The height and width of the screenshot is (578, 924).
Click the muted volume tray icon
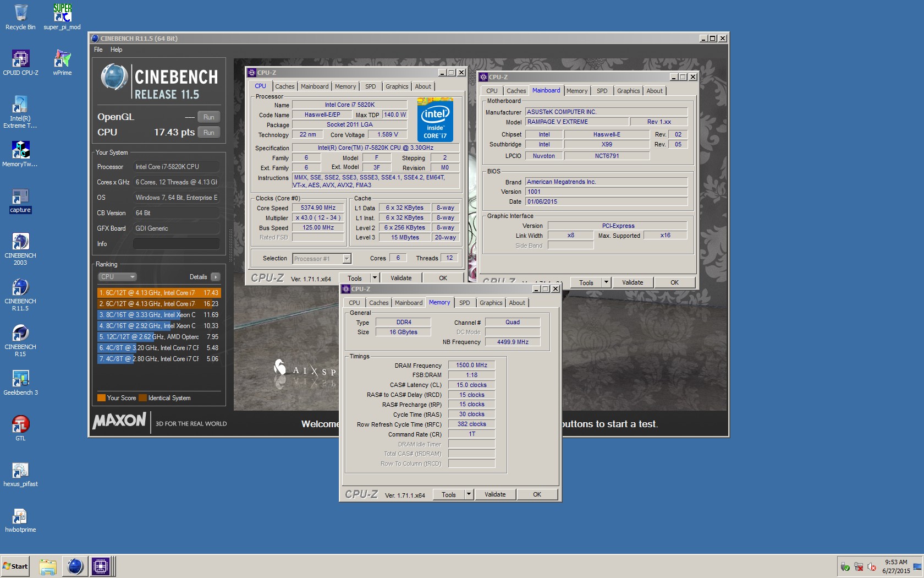872,566
